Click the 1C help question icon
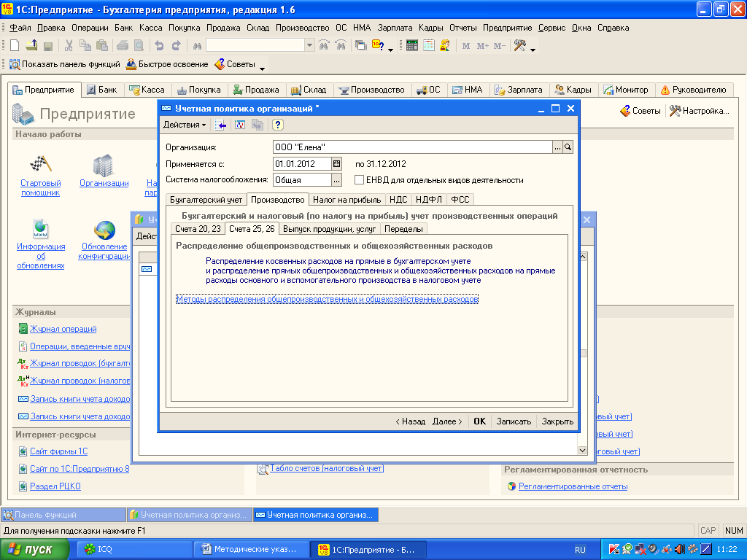 point(378,46)
